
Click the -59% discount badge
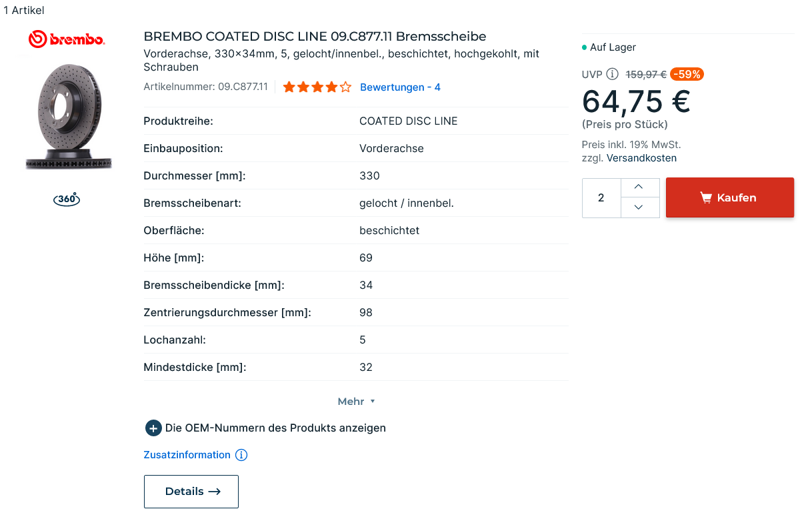point(687,75)
